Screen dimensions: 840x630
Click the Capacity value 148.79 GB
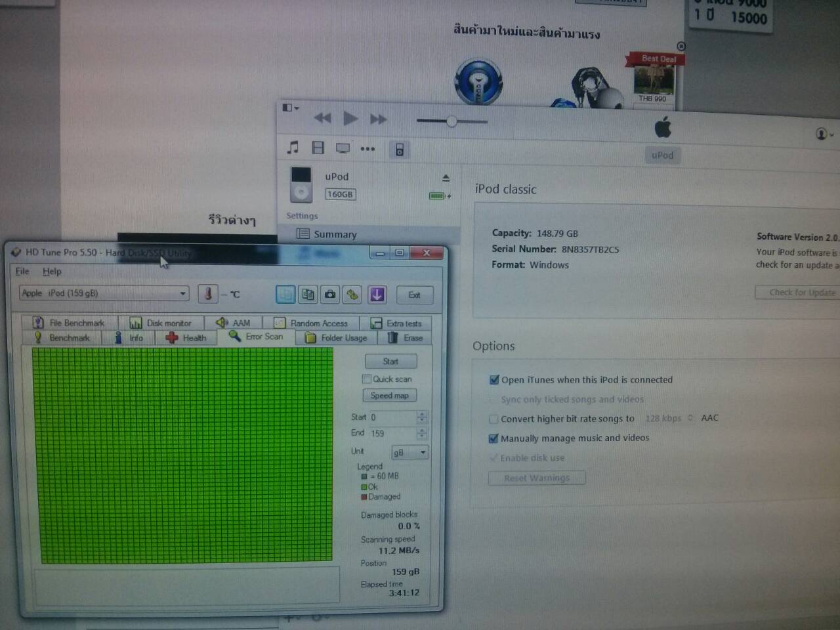557,234
